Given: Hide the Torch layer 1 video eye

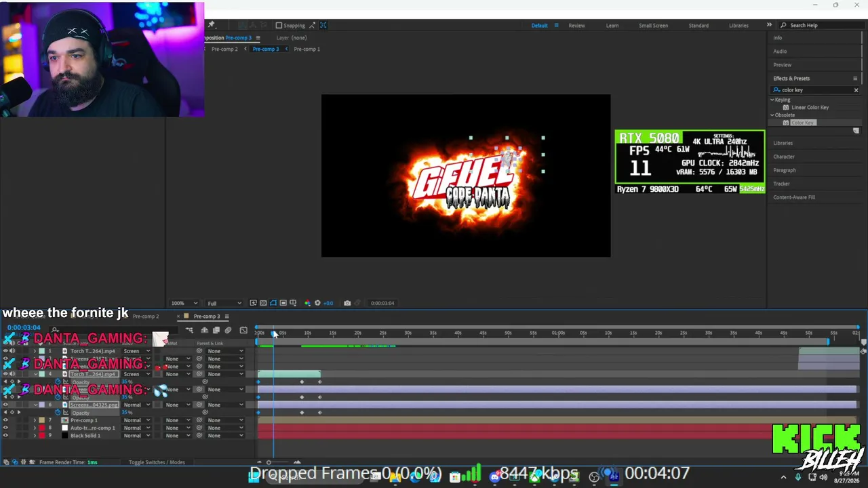Looking at the screenshot, I should tap(5, 351).
